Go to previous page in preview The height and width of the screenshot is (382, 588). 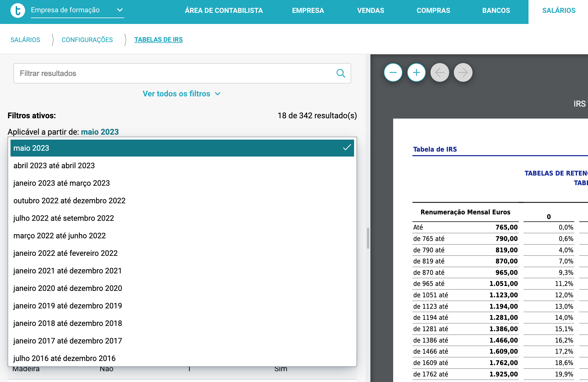(x=440, y=72)
